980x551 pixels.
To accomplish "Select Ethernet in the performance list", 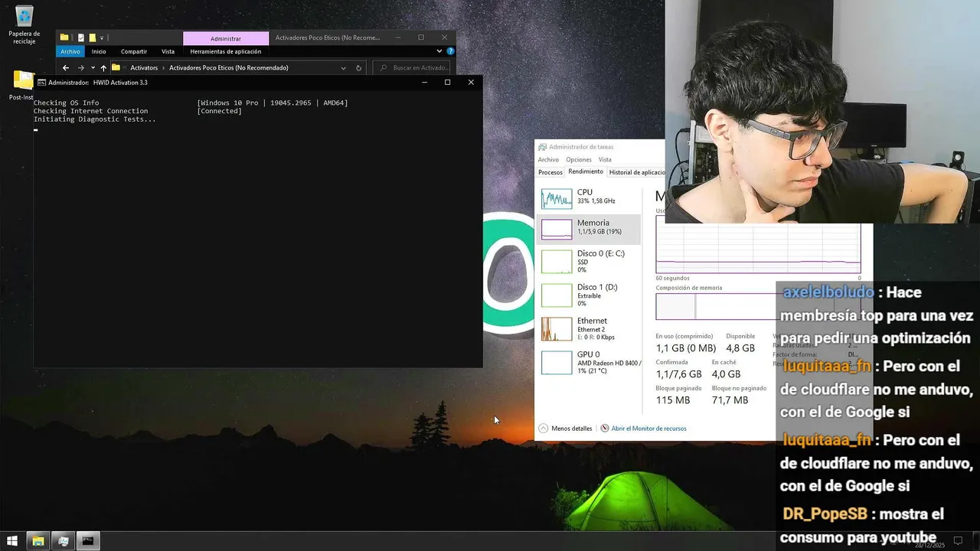I will (589, 328).
